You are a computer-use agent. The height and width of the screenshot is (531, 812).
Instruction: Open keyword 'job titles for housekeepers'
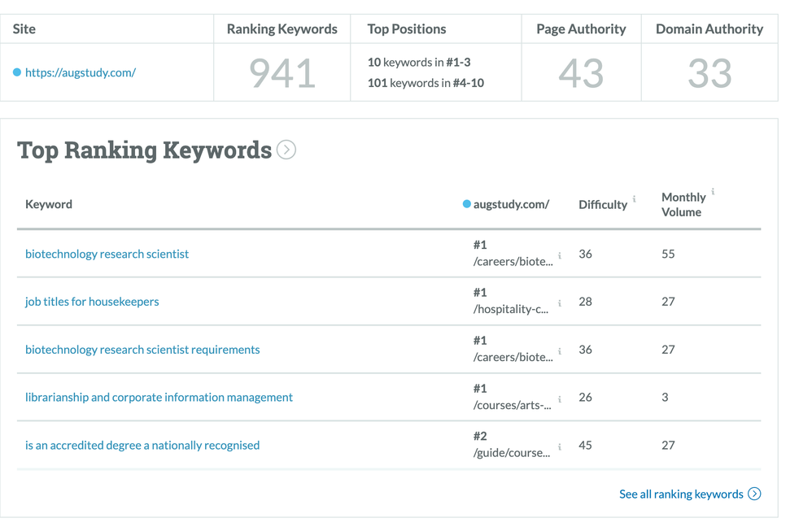pyautogui.click(x=92, y=302)
